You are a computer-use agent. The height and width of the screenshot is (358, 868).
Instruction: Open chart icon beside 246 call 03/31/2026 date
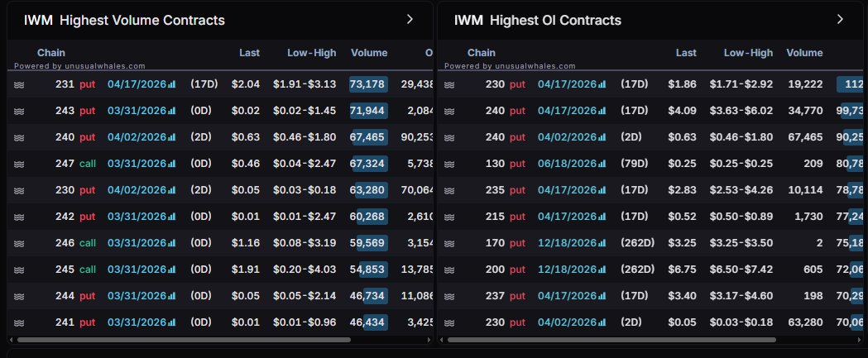(171, 243)
